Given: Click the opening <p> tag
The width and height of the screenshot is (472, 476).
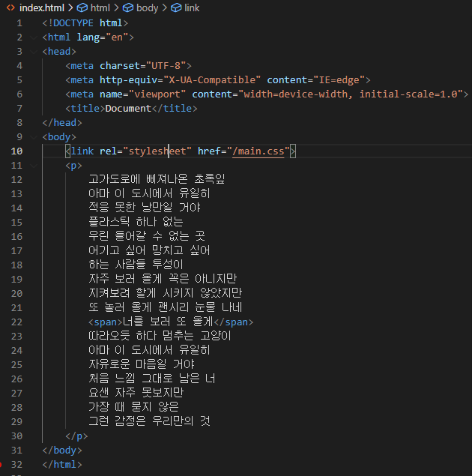Looking at the screenshot, I should click(x=73, y=166).
